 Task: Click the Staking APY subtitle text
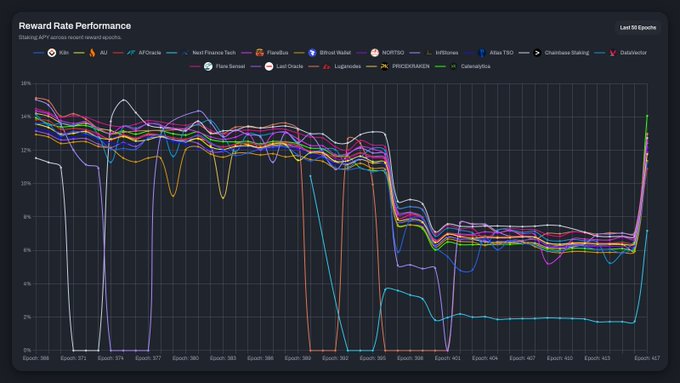point(70,37)
